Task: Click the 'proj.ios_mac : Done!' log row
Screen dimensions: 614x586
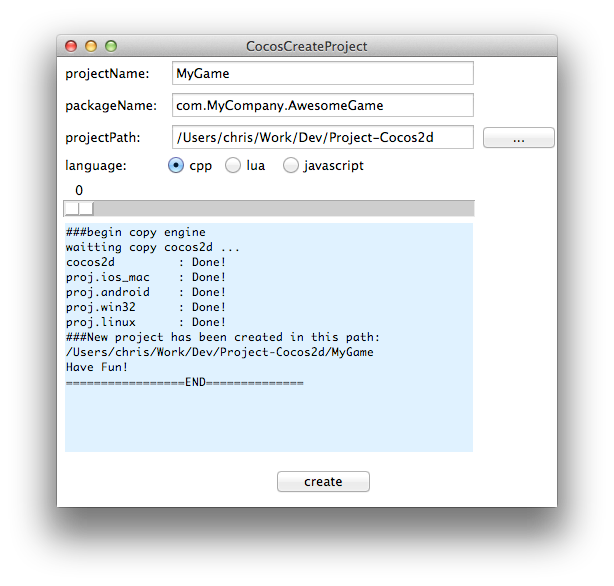Action: point(146,277)
